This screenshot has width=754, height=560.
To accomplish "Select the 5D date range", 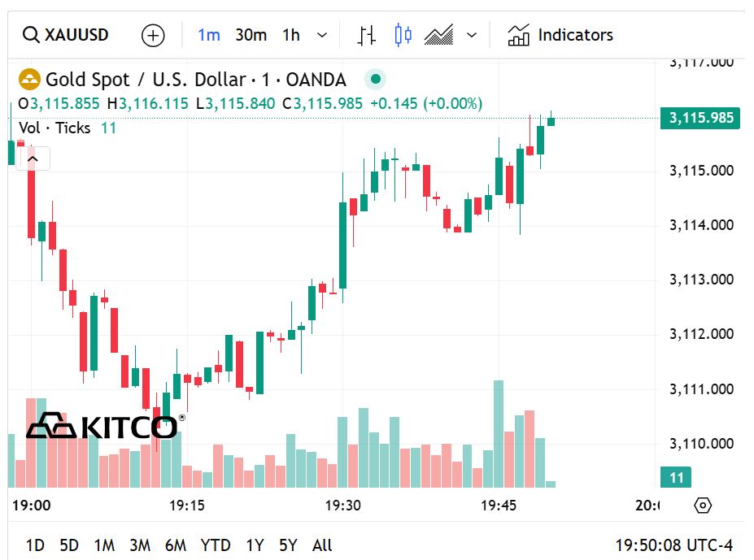I will [x=69, y=545].
